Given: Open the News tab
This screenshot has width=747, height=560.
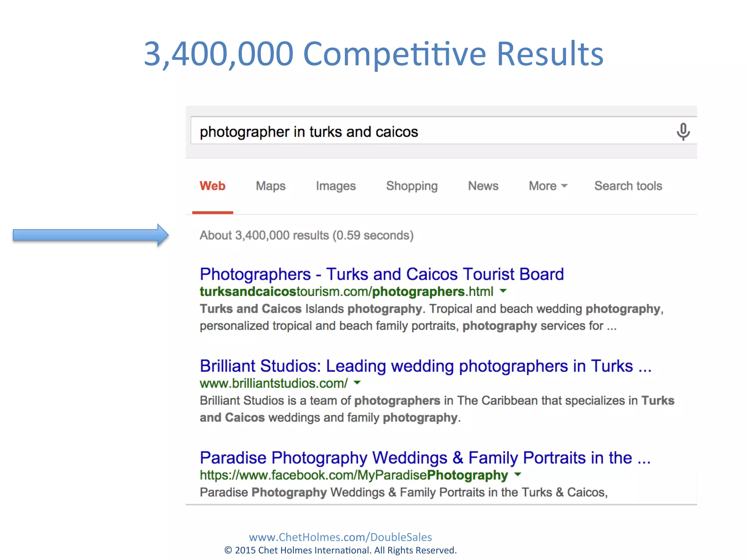Looking at the screenshot, I should coord(483,186).
